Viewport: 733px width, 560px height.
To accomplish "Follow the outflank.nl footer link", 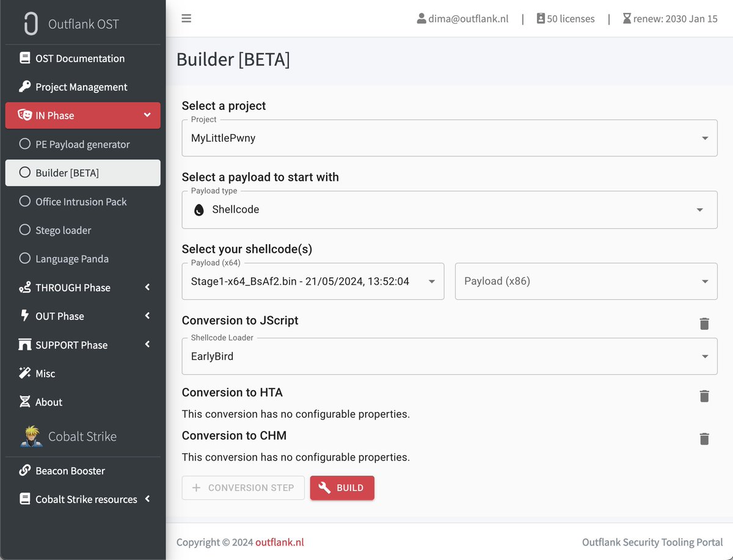I will point(280,542).
